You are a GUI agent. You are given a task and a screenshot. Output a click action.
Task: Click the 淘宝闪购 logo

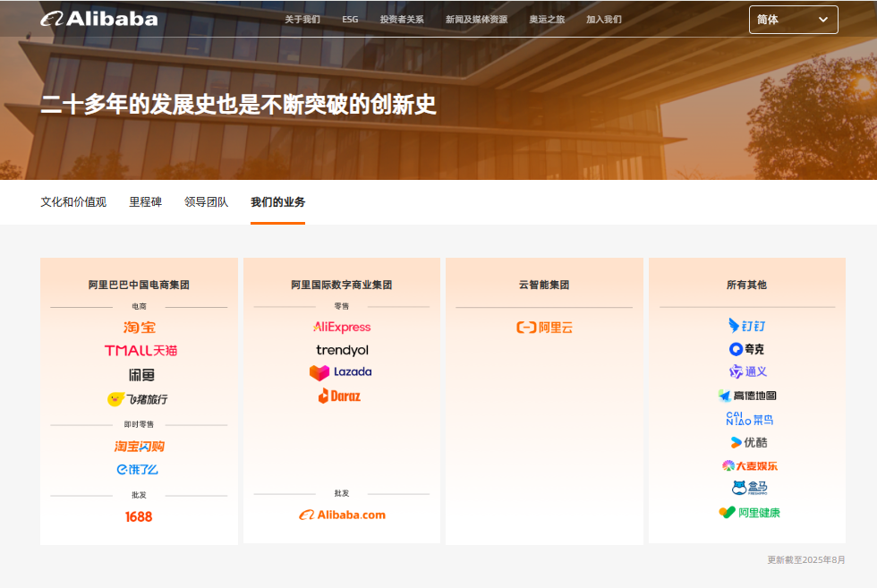coord(140,447)
